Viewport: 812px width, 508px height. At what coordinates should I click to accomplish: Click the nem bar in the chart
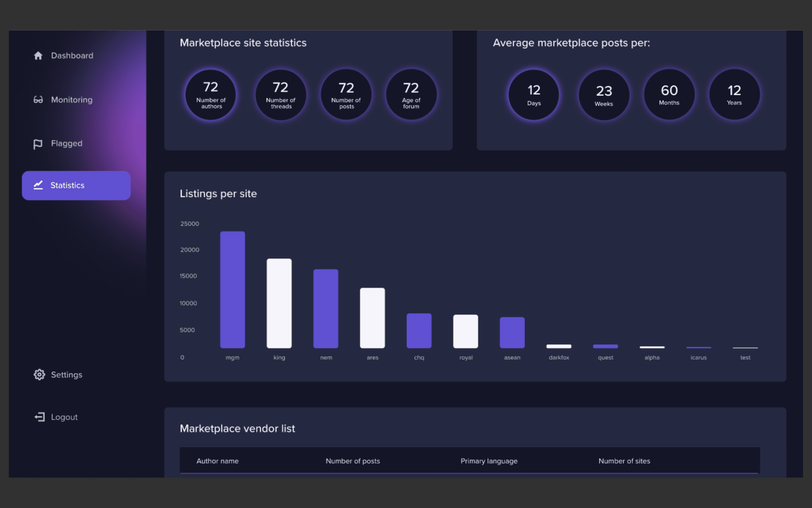326,308
